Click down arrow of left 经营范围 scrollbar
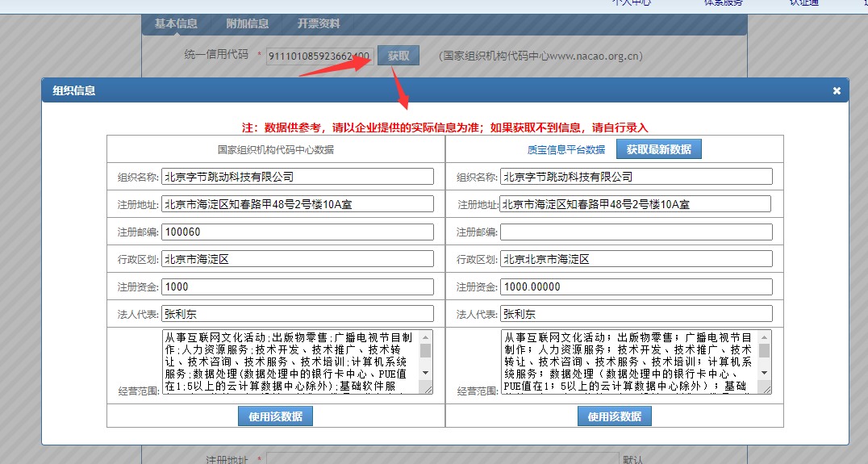 (x=426, y=373)
